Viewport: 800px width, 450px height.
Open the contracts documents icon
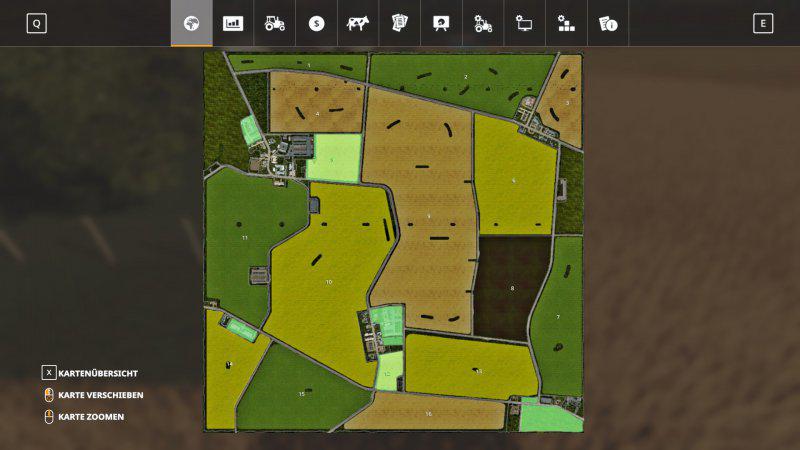(x=399, y=23)
